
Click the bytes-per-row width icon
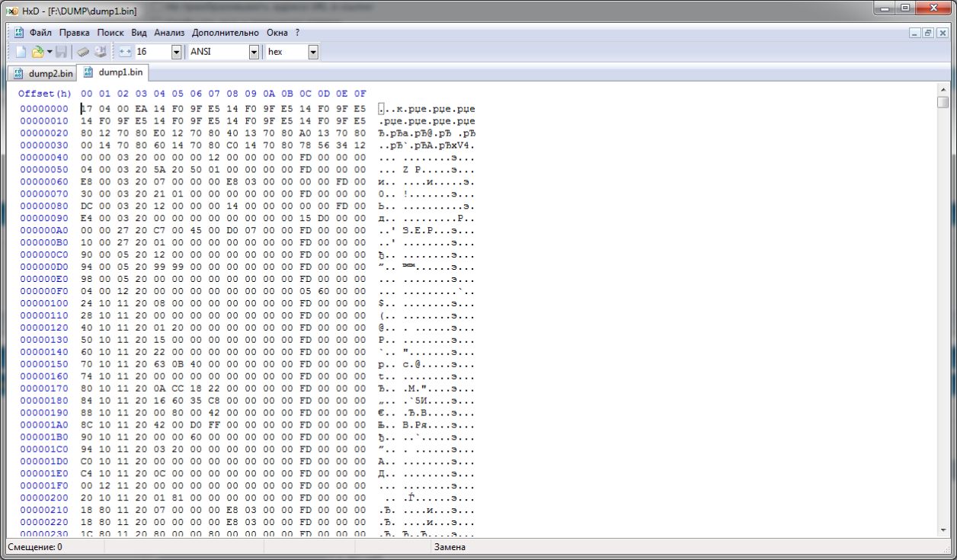(x=126, y=52)
